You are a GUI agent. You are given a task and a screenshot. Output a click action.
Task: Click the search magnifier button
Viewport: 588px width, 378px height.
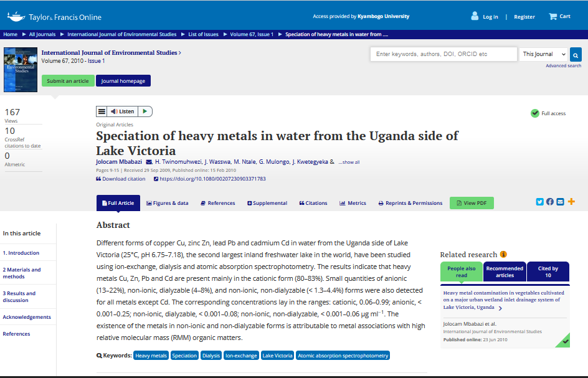pos(576,55)
